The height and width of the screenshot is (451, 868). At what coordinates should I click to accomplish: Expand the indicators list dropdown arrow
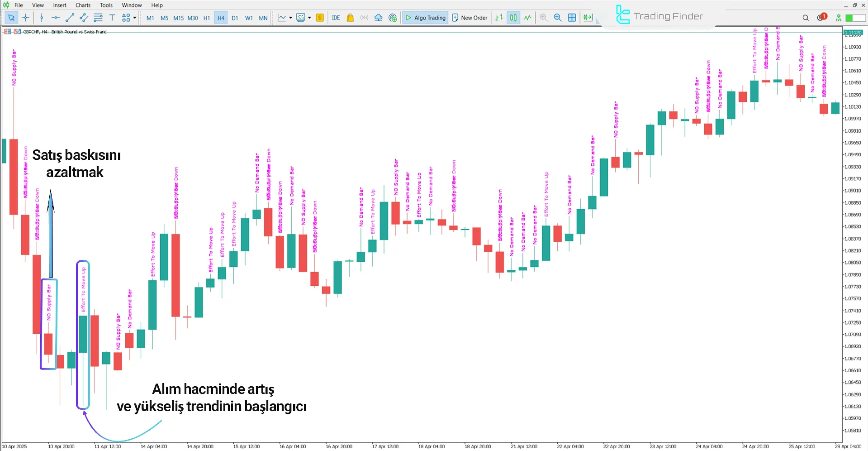pyautogui.click(x=310, y=18)
